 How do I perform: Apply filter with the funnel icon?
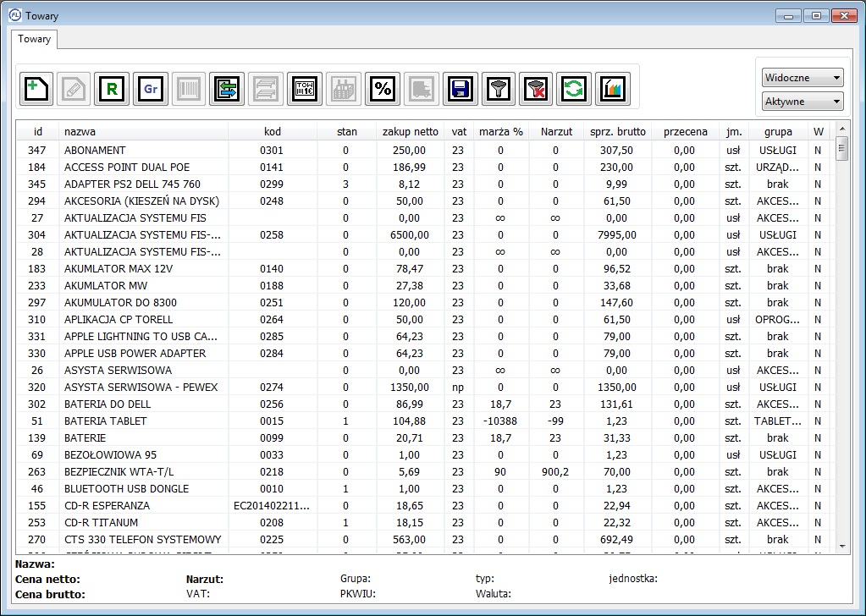pos(499,88)
